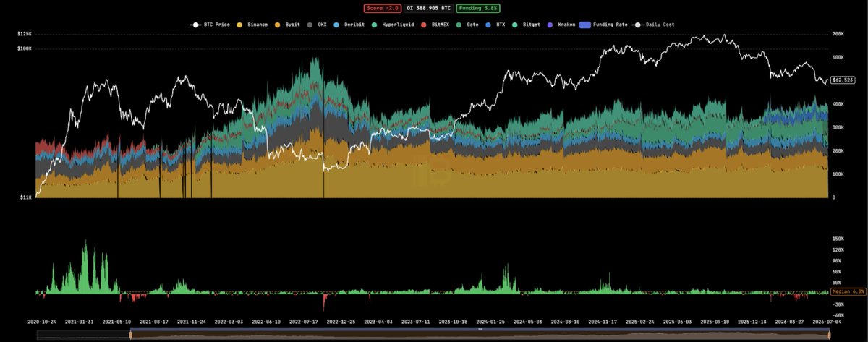Toggle the Daily Cost legend entry
The width and height of the screenshot is (868, 342).
653,25
